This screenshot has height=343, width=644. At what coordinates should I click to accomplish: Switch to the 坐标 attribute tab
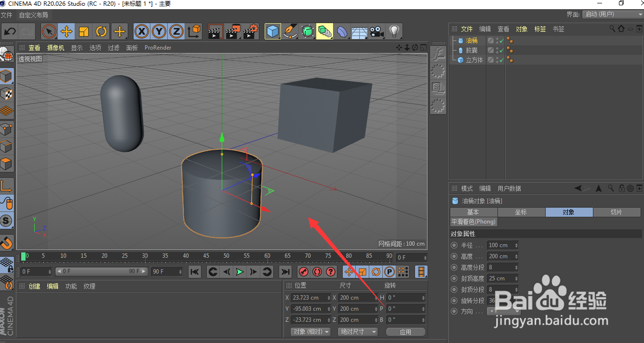pyautogui.click(x=521, y=212)
